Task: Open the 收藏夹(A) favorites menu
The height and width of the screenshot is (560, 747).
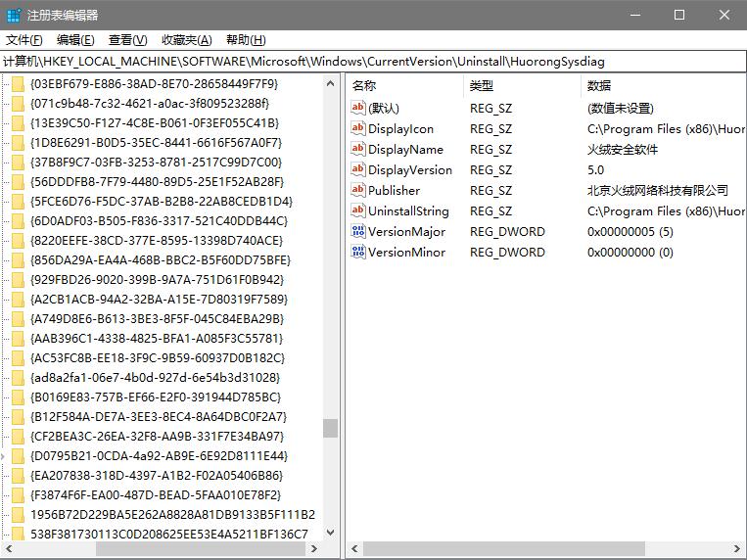Action: pyautogui.click(x=186, y=40)
